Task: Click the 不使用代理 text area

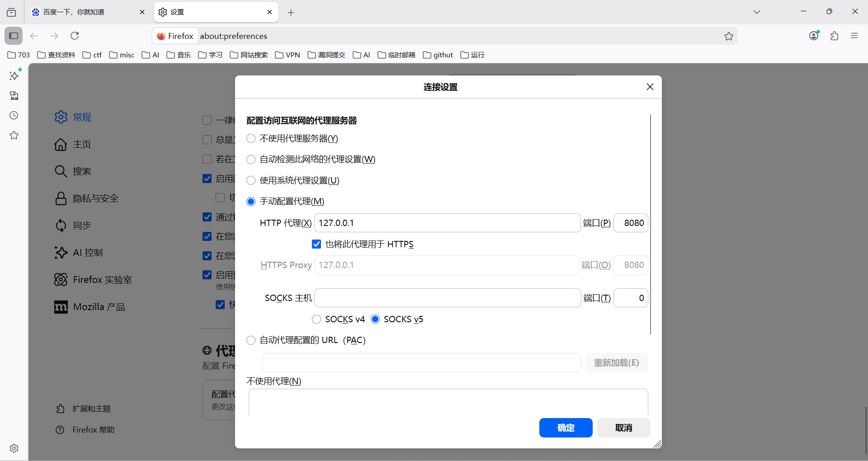Action: point(448,403)
